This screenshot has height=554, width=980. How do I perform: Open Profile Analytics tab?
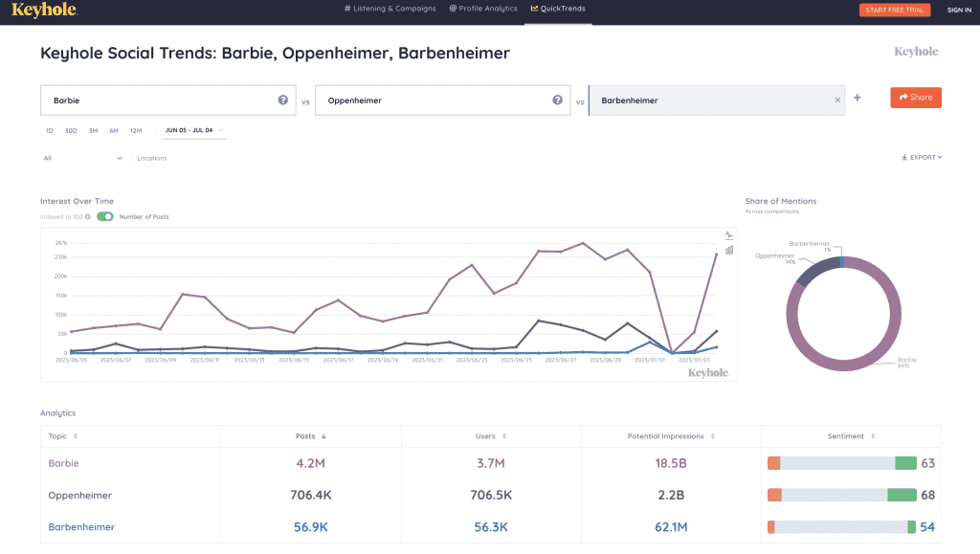tap(483, 9)
